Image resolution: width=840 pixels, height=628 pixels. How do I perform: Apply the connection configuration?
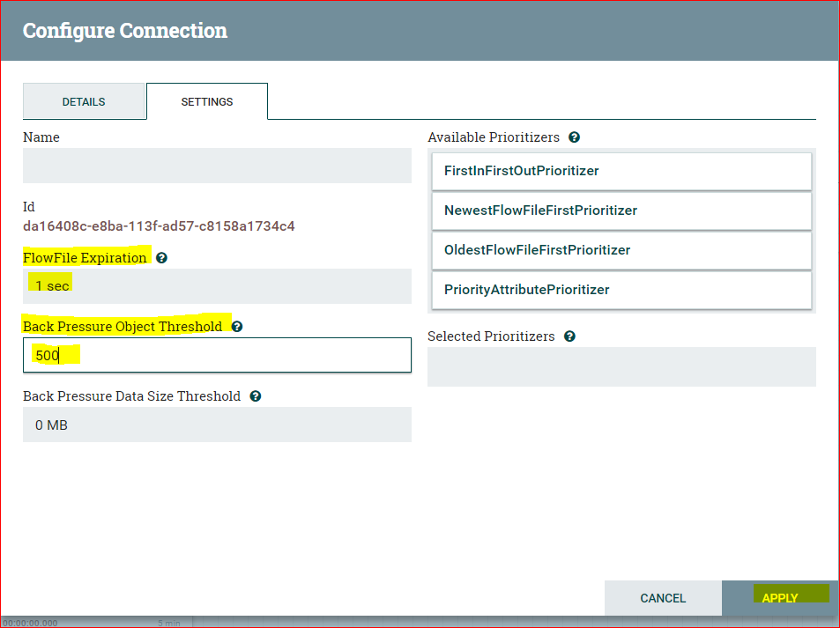pos(780,598)
